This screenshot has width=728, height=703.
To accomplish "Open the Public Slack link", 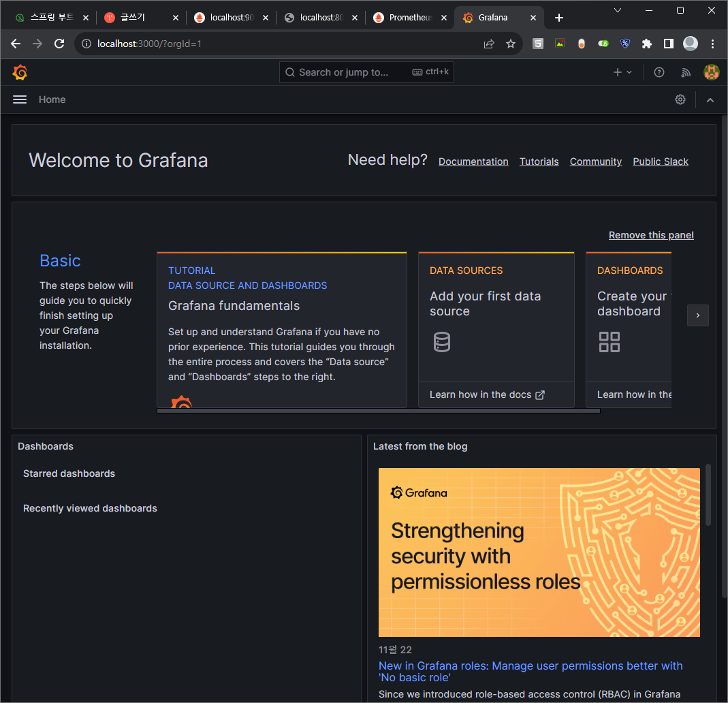I will 660,161.
